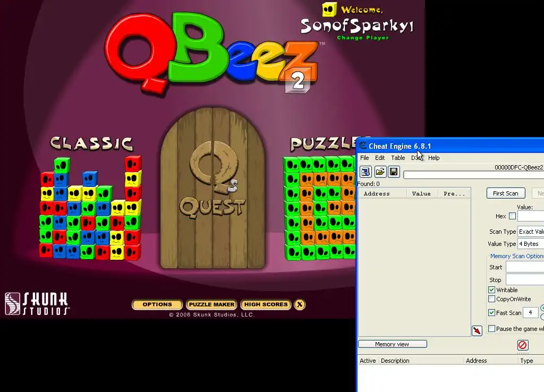Click the HIGH SCORES button

tap(266, 304)
